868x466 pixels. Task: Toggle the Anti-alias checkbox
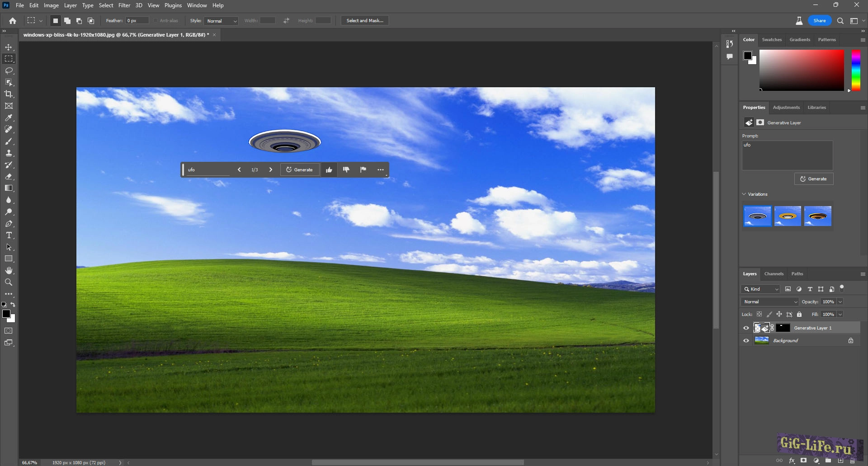click(156, 21)
